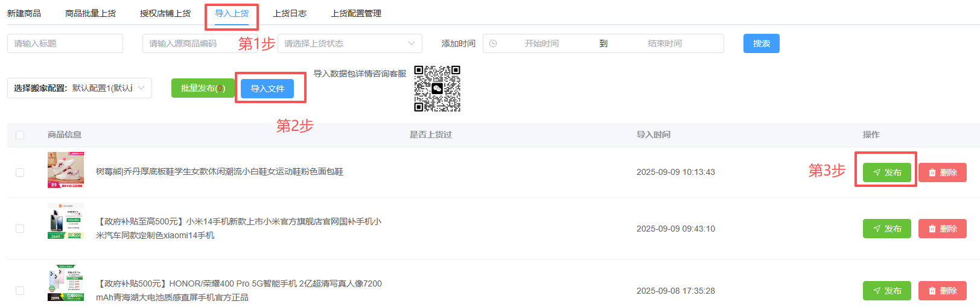The image size is (980, 307).
Task: Switch to the 上货日志 tab
Action: pyautogui.click(x=290, y=13)
